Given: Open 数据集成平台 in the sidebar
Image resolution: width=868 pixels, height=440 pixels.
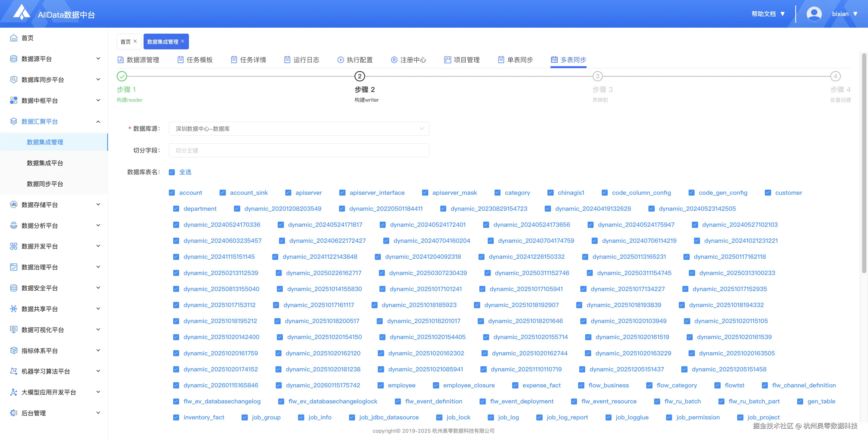Looking at the screenshot, I should [45, 163].
